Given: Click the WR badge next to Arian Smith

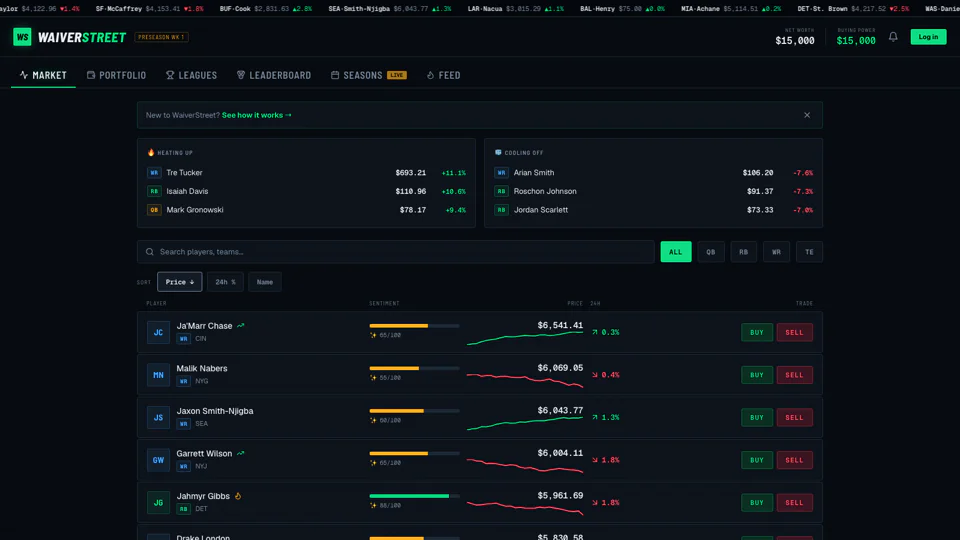Looking at the screenshot, I should (x=501, y=173).
